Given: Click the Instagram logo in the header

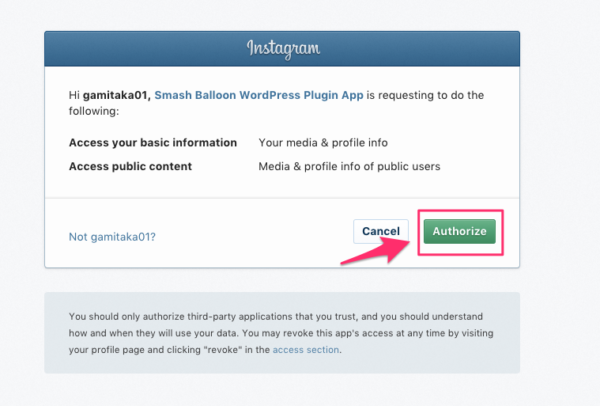Looking at the screenshot, I should pyautogui.click(x=283, y=49).
